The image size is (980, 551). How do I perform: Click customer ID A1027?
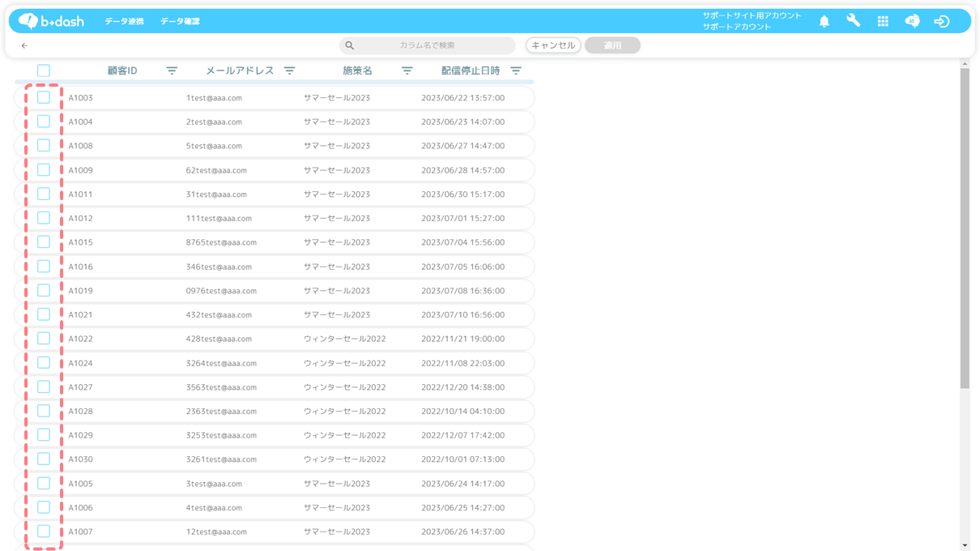point(80,387)
